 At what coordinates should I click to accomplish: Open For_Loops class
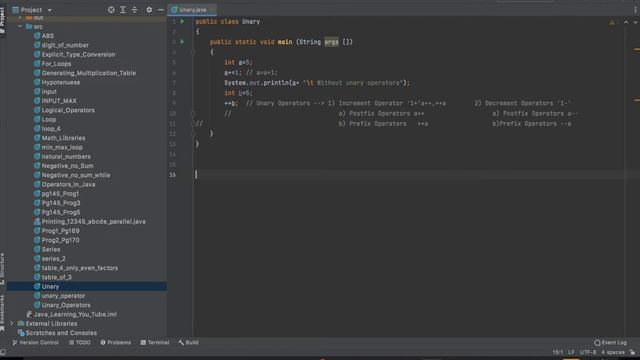56,64
